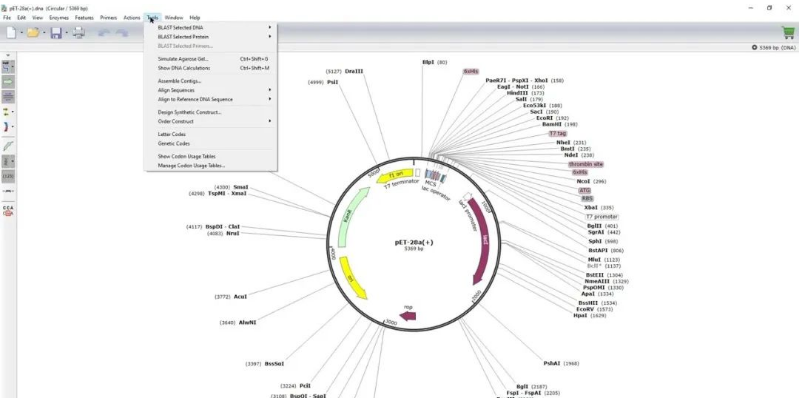Viewport: 799px width, 398px height.
Task: Click the 5369 bp (DNA) info button
Action: click(x=773, y=47)
